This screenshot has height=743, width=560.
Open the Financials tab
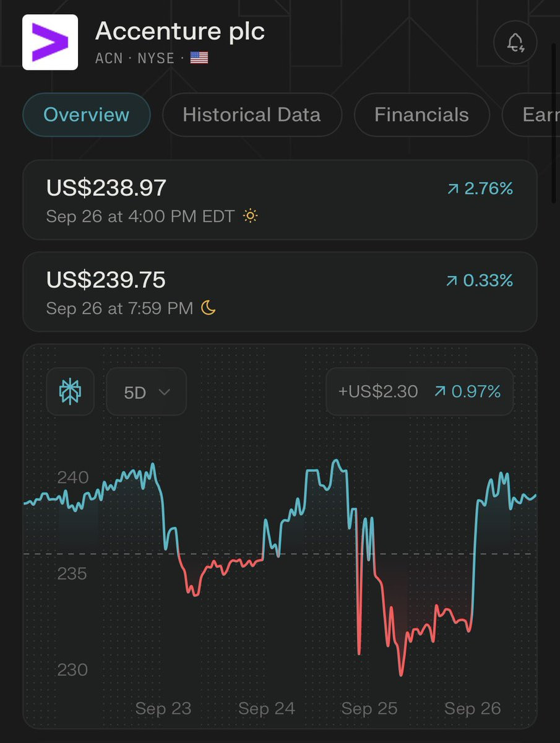click(421, 115)
